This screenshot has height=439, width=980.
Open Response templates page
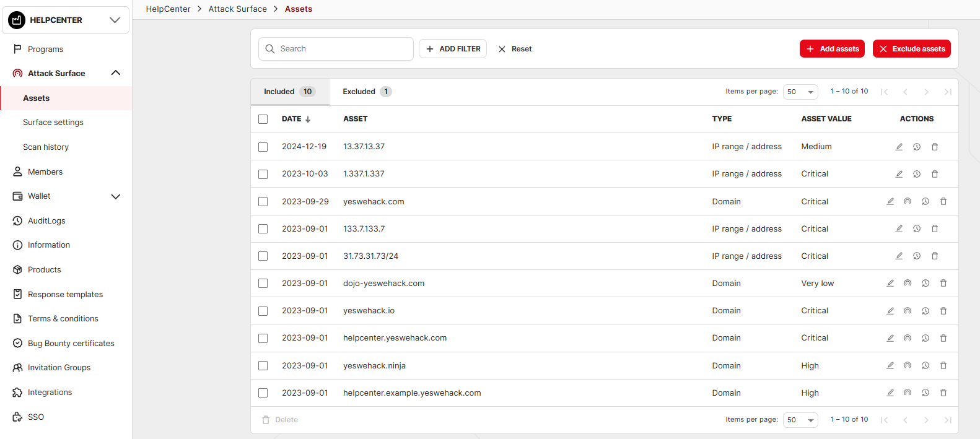[x=65, y=294]
